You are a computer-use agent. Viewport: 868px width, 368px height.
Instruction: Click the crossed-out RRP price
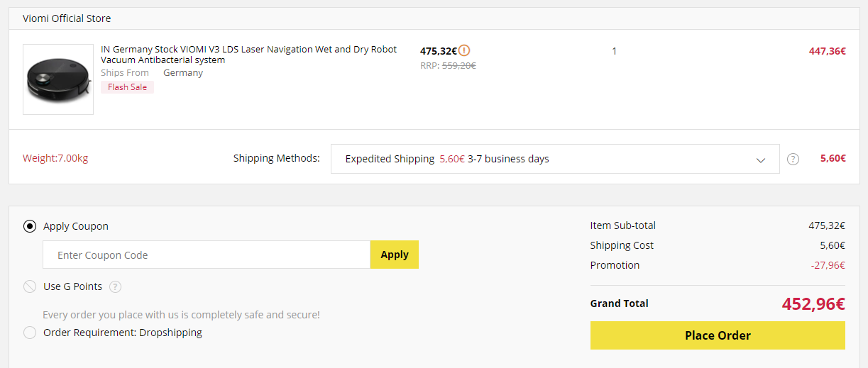(458, 65)
